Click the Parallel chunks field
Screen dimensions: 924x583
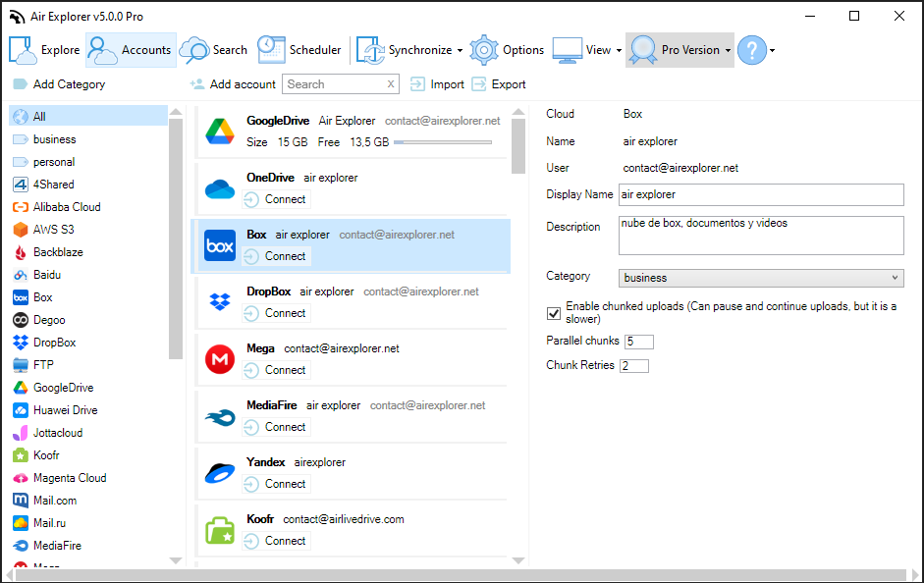[639, 342]
